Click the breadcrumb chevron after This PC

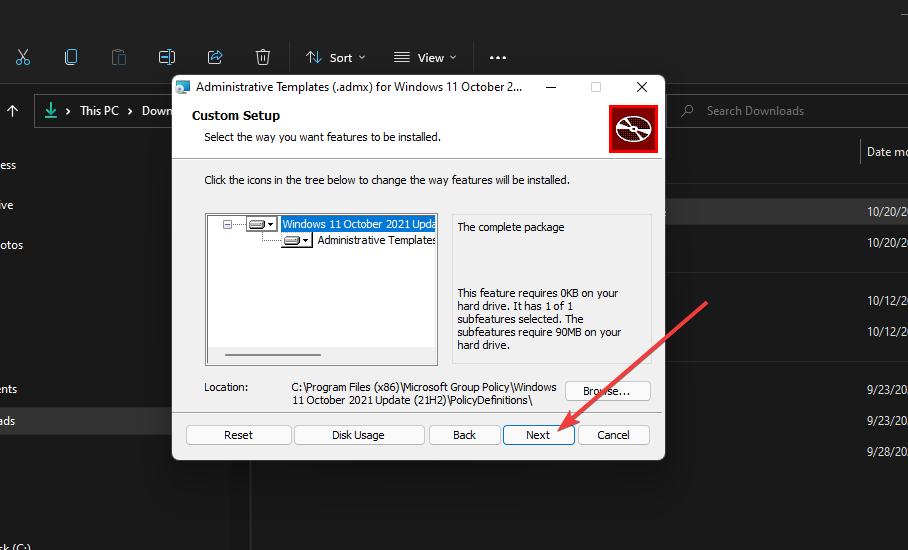pyautogui.click(x=130, y=111)
